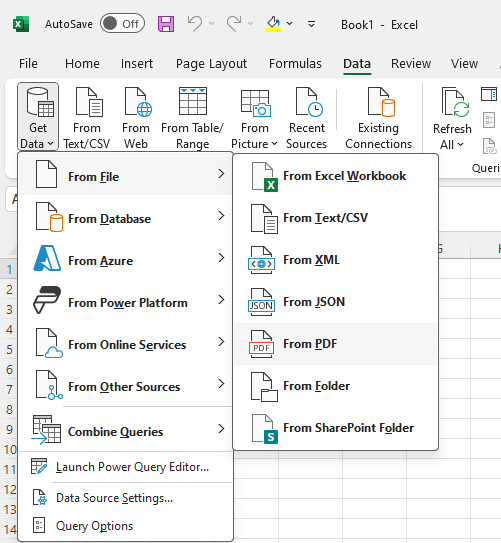Open the Fill Color dropdown arrow

pos(289,24)
